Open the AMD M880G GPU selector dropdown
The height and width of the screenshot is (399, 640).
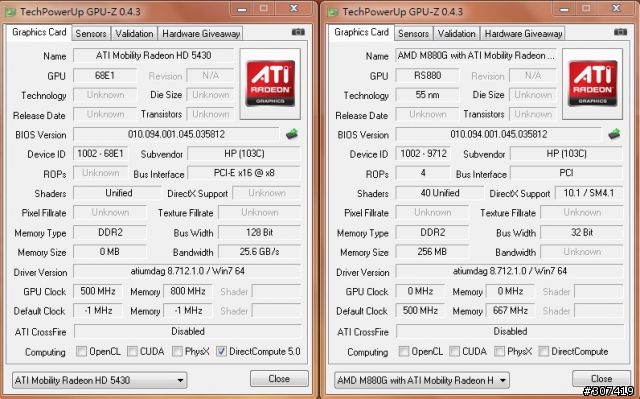tap(422, 380)
